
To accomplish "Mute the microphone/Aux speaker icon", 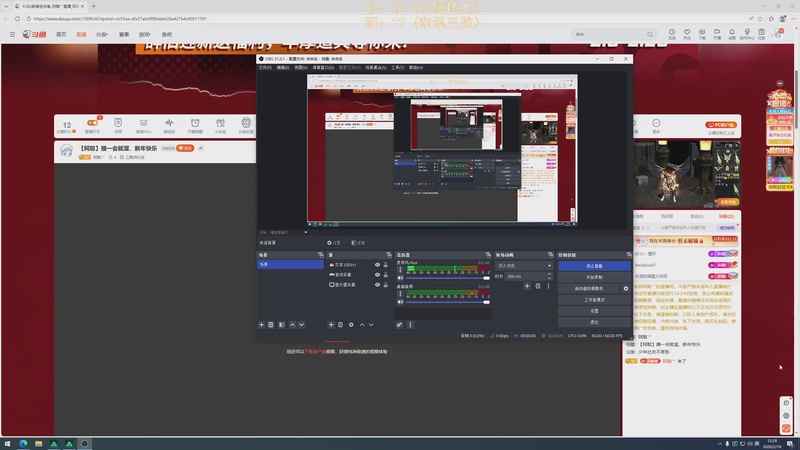I will (401, 278).
